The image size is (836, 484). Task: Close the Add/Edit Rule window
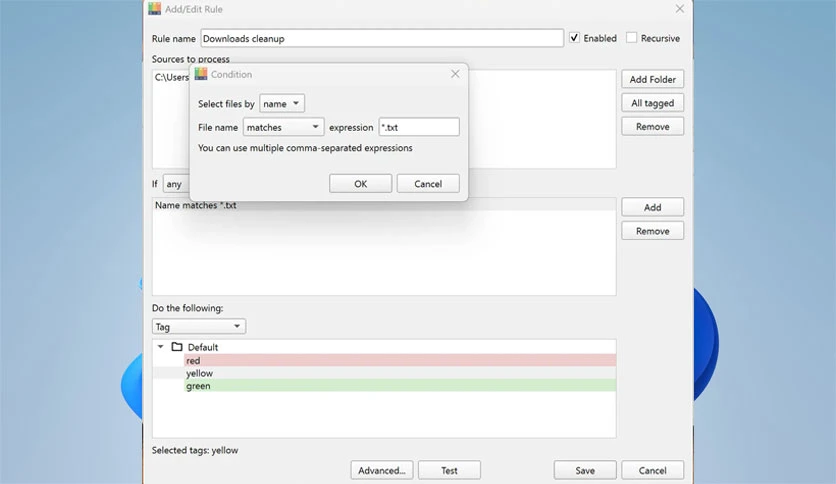[x=679, y=9]
